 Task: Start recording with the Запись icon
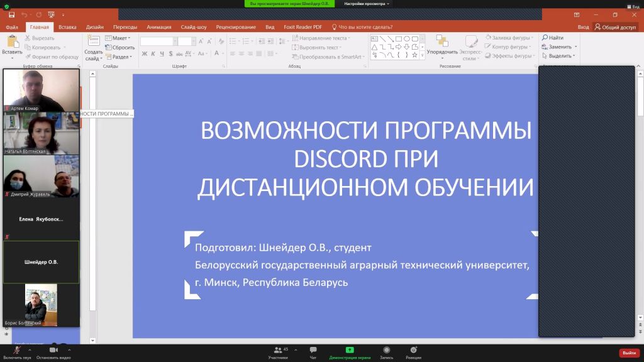[x=386, y=350]
